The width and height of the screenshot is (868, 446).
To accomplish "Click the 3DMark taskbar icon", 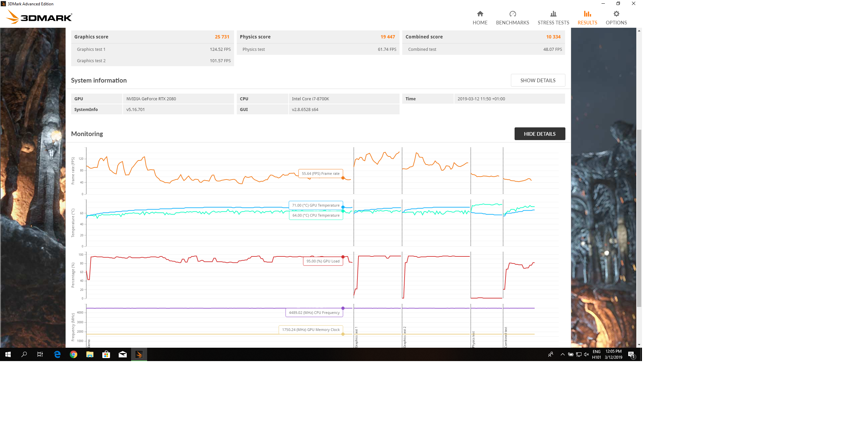I will click(139, 354).
